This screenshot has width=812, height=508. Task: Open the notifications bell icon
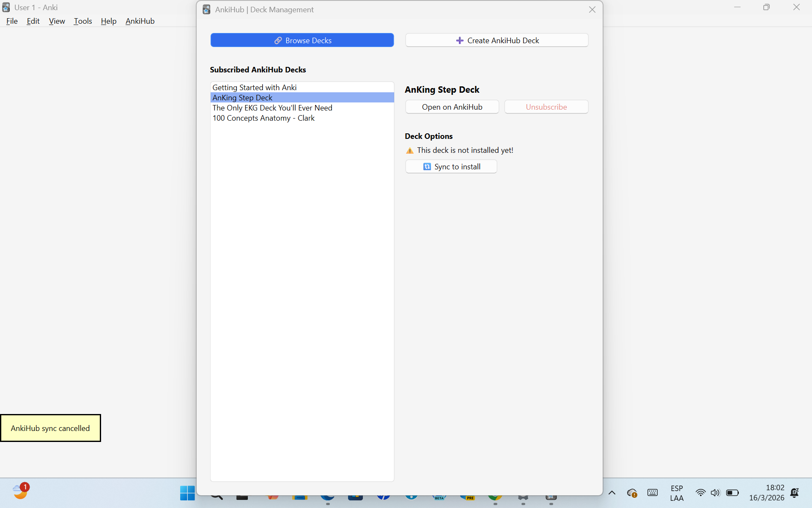click(794, 493)
